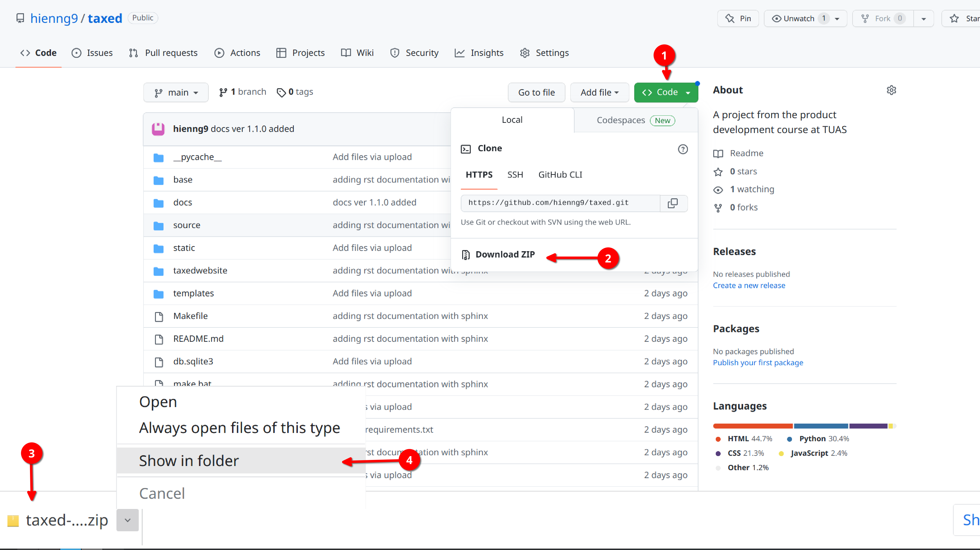
Task: Open the Projects tab
Action: pos(301,53)
